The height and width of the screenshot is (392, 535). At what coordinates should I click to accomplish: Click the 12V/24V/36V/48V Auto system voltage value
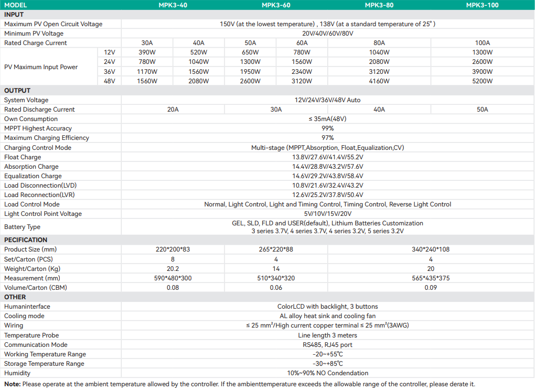[327, 100]
